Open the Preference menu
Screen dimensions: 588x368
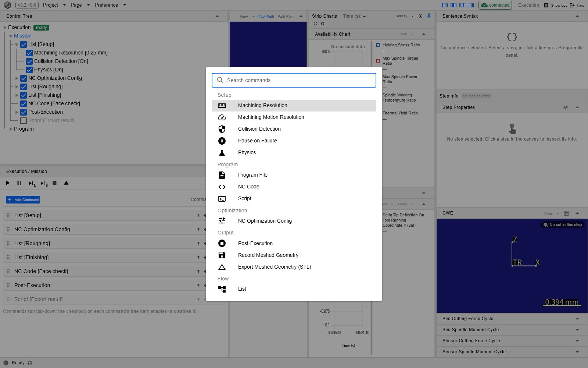tap(110, 5)
